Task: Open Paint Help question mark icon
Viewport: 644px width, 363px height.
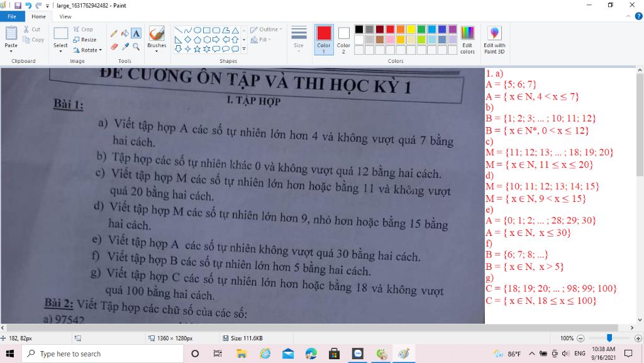Action: click(639, 16)
